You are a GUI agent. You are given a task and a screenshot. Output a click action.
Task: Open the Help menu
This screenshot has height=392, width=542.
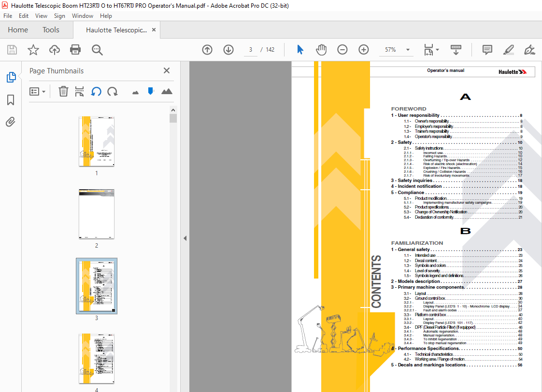pos(106,16)
